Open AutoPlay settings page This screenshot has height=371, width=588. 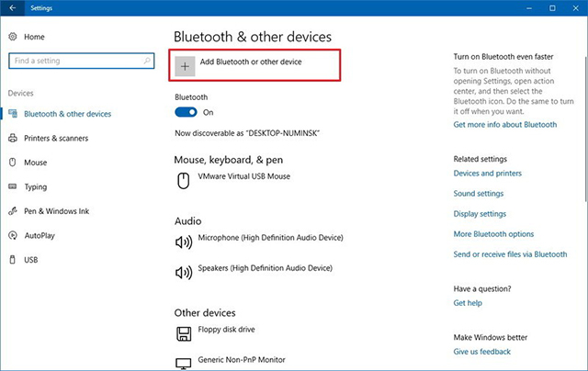[x=40, y=236]
